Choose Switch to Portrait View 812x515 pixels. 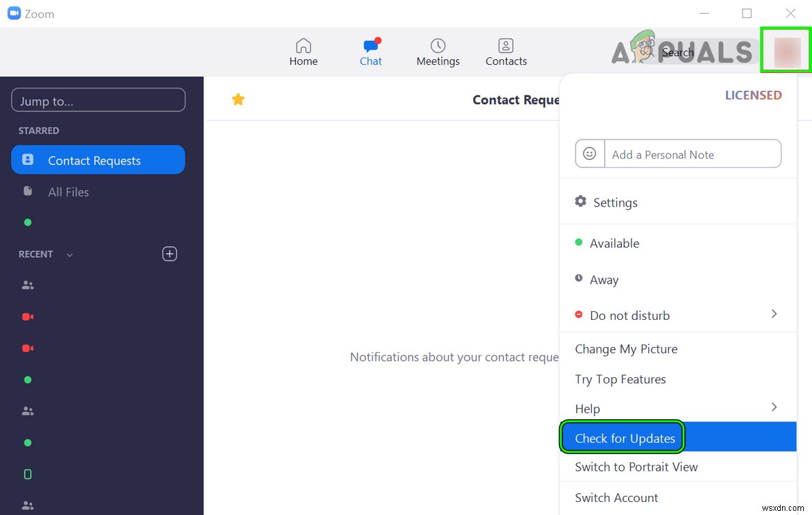(636, 467)
